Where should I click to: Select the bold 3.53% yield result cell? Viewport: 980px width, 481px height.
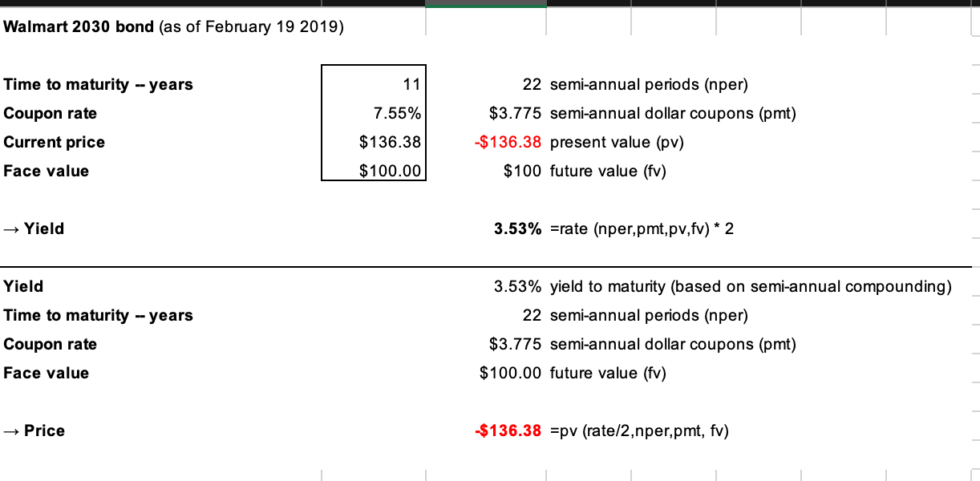click(x=517, y=228)
